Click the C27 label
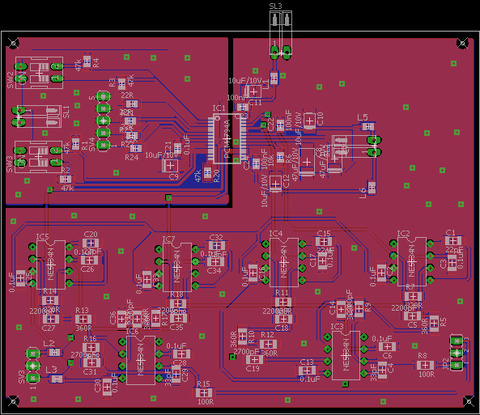This screenshot has height=415, width=480. (x=49, y=328)
